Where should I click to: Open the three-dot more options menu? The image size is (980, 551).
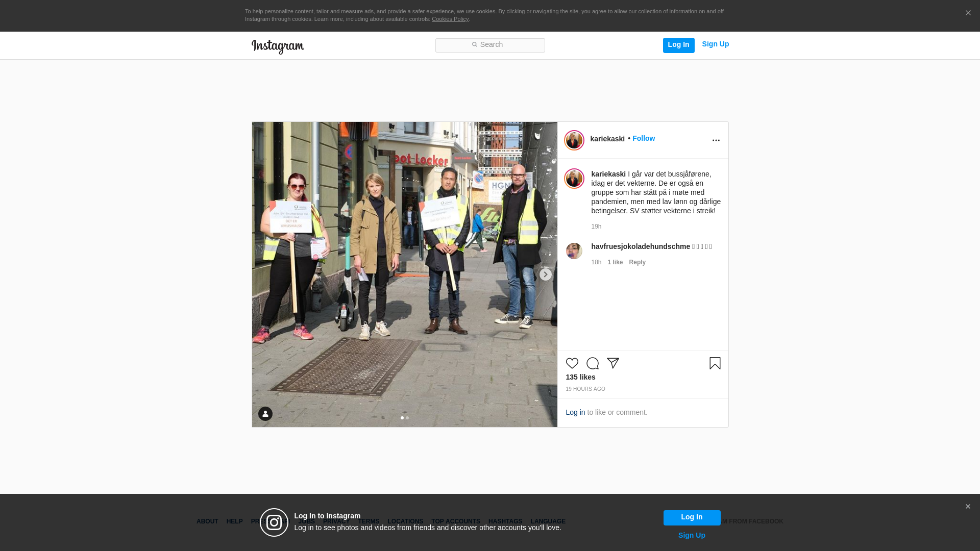716,140
